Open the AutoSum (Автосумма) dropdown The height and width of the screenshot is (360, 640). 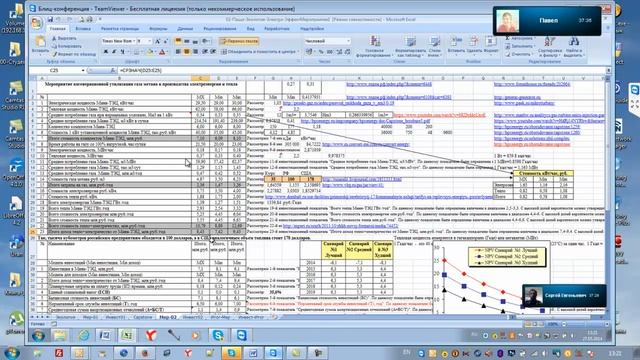(535, 38)
